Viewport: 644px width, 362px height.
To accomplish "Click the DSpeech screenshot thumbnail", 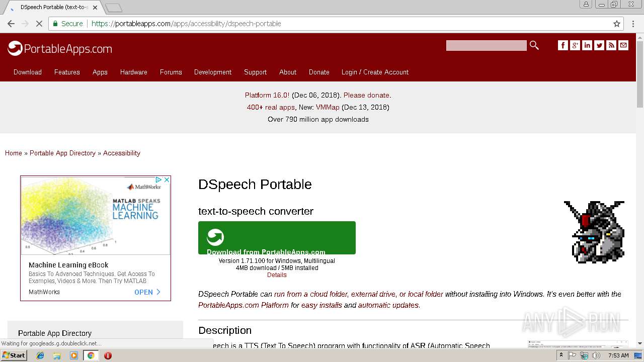I will (578, 343).
